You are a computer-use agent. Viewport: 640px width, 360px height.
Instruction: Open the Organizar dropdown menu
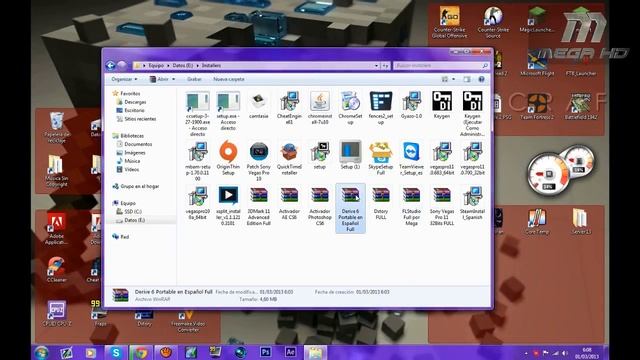click(124, 79)
